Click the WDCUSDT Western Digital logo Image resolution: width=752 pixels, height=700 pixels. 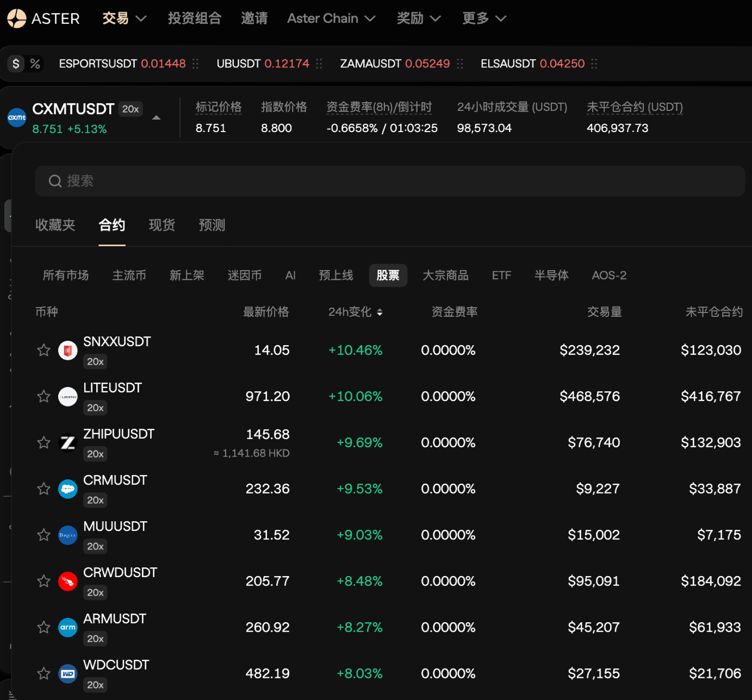coord(68,674)
